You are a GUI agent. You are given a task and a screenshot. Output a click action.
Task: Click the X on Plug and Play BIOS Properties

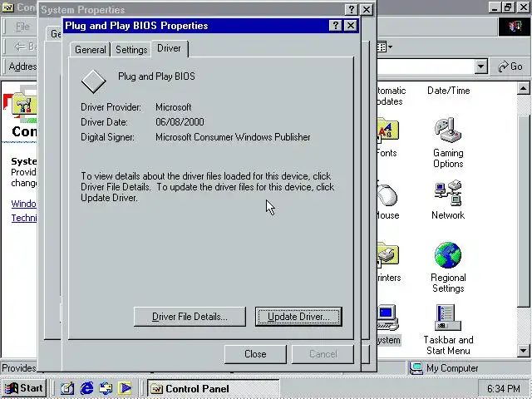click(351, 26)
